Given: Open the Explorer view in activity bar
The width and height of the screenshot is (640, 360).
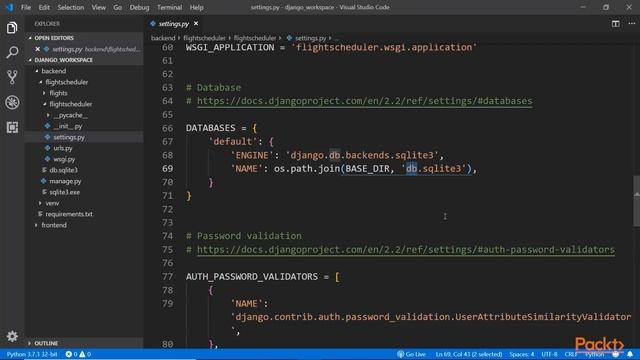Looking at the screenshot, I should 12,28.
